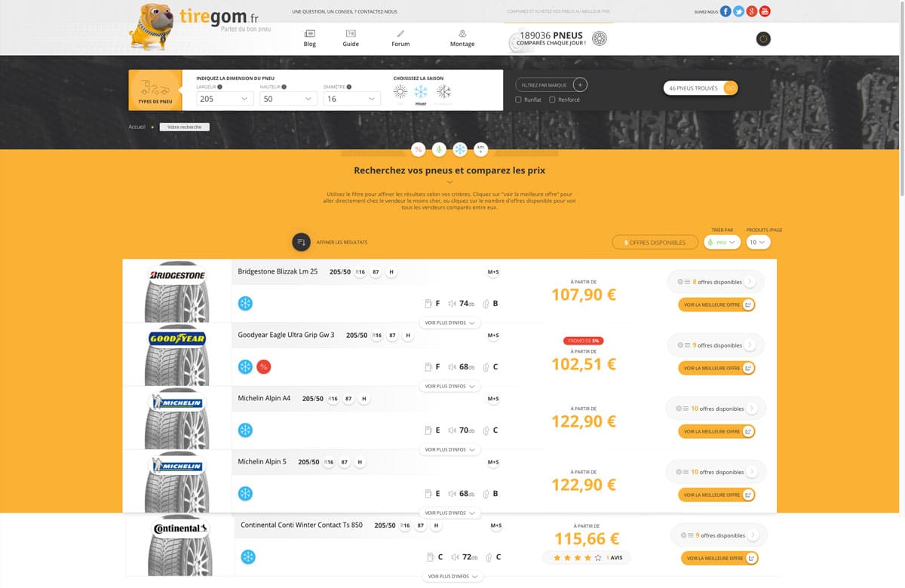Viewport: 905px width, 588px height.
Task: Open the Trier par Prix dropdown
Action: click(722, 243)
